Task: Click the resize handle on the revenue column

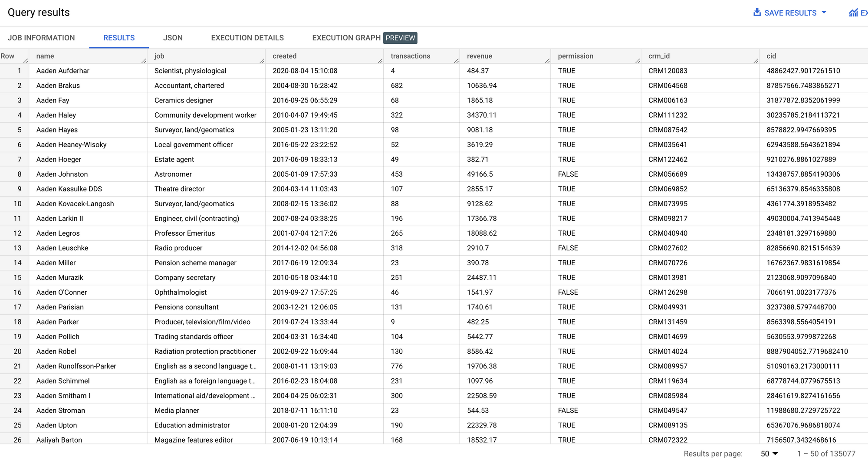Action: point(547,61)
